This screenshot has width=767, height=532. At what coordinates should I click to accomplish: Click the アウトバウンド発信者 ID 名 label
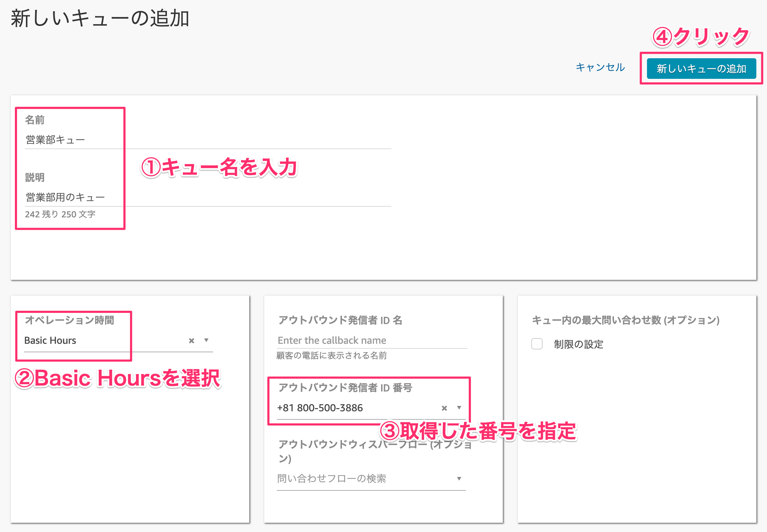coord(340,320)
